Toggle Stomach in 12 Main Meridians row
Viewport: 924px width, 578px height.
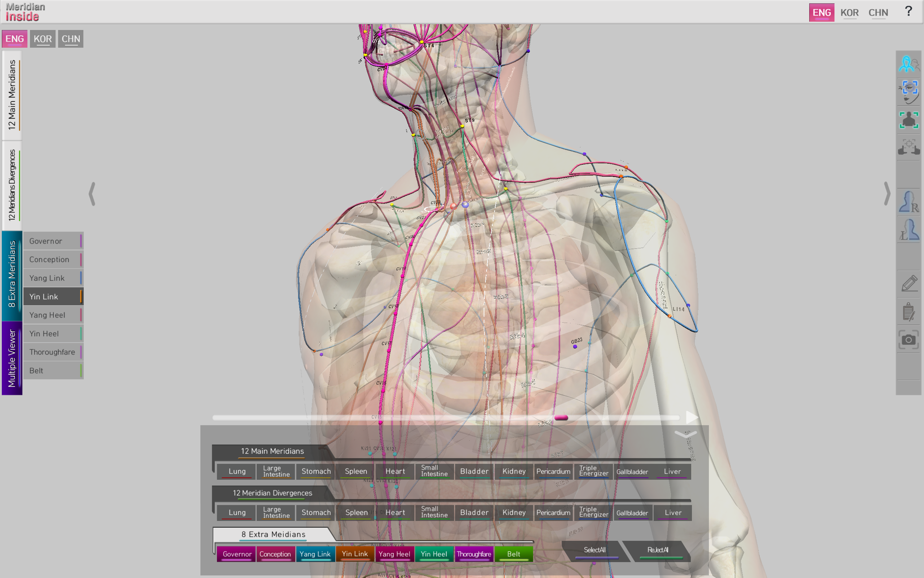316,471
